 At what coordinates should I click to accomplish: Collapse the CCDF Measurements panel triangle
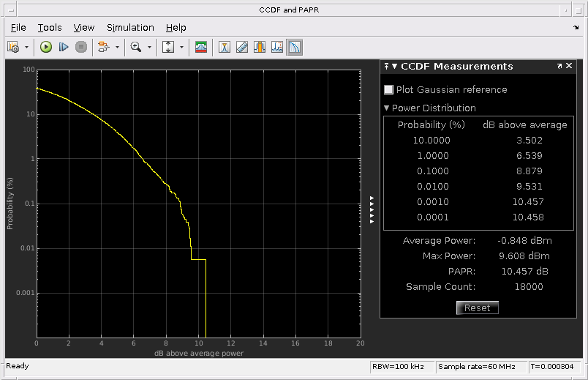[394, 67]
